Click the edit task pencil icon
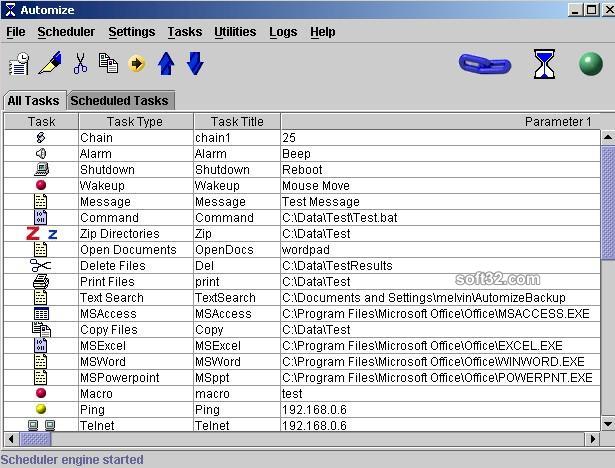The image size is (615, 468). pyautogui.click(x=50, y=63)
